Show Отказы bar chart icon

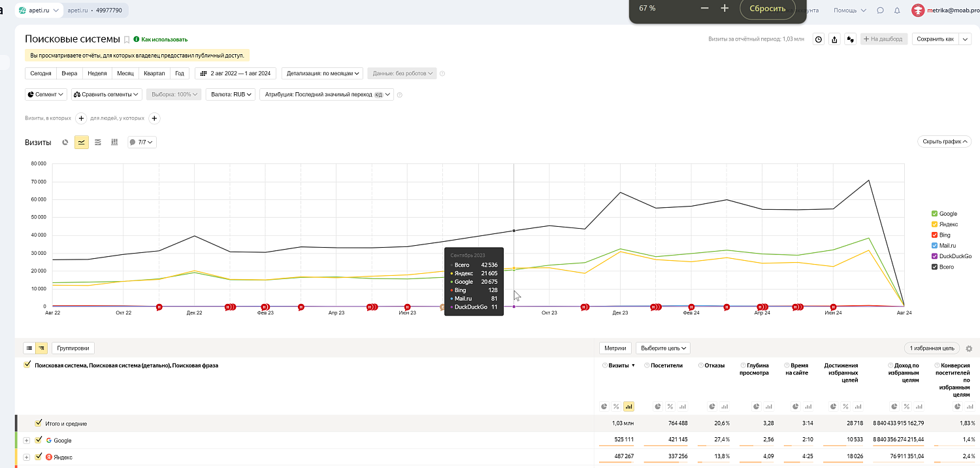(723, 407)
